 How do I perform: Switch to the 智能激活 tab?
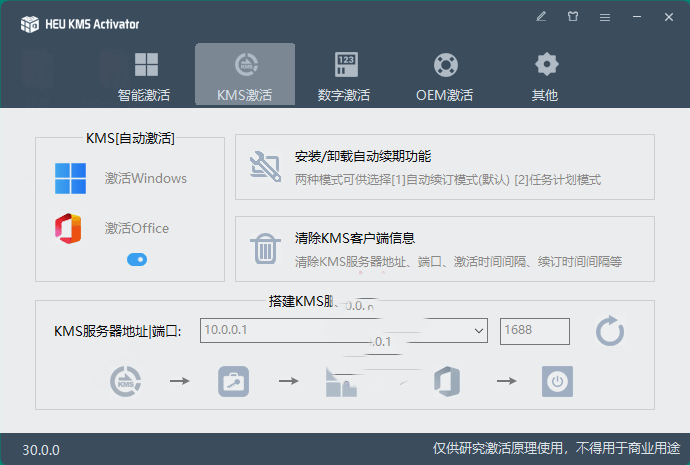click(144, 75)
